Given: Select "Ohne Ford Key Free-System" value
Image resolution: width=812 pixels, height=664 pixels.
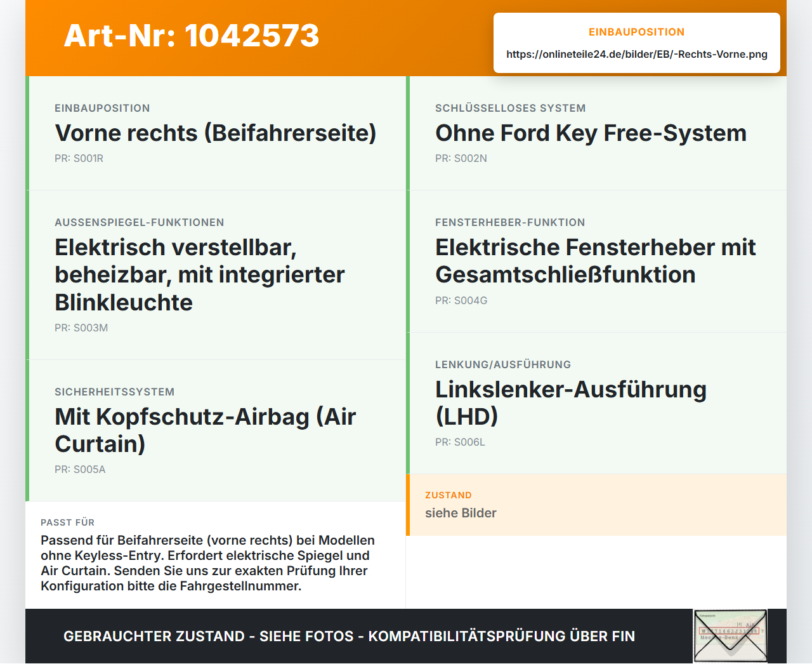Looking at the screenshot, I should [591, 133].
